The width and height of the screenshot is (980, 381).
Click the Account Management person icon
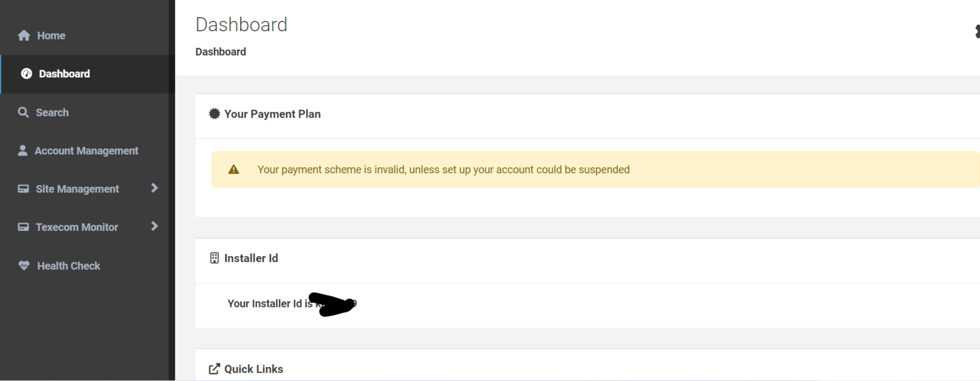point(23,151)
